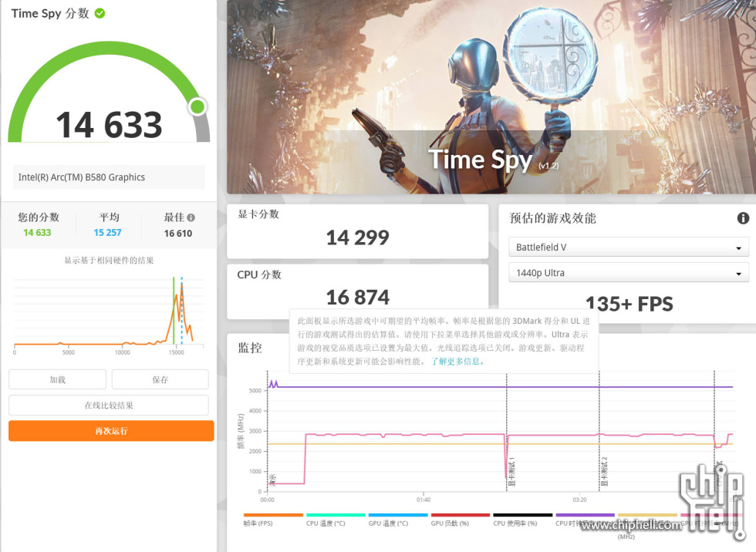Click the 监控 section heading

point(250,348)
